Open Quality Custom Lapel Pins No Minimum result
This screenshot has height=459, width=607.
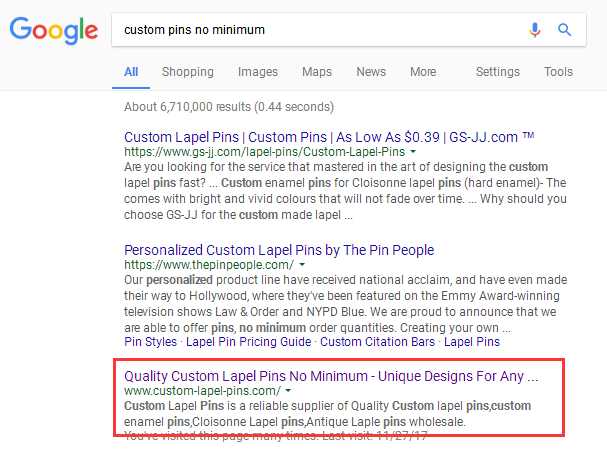coord(331,376)
